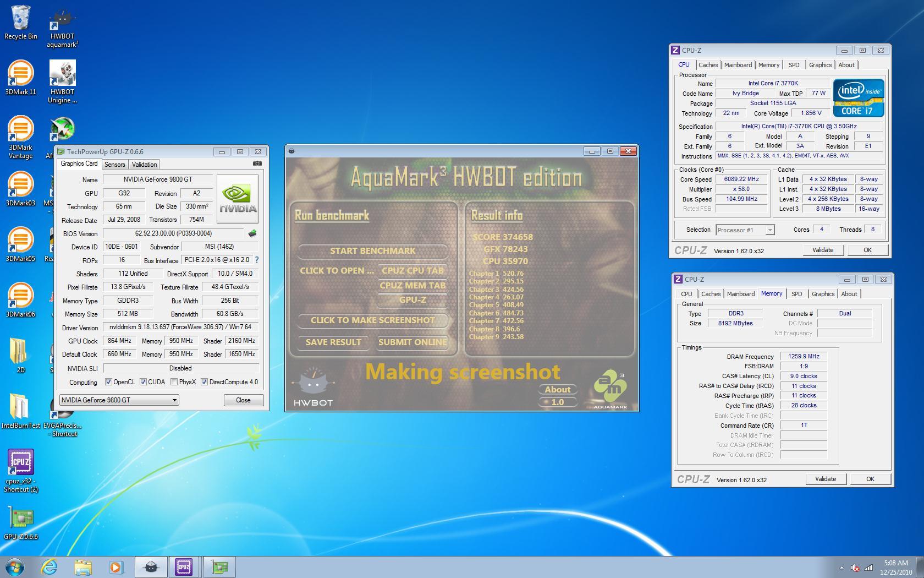
Task: Click the DRAM Frequency value 1259.9 MHz
Action: [x=804, y=357]
